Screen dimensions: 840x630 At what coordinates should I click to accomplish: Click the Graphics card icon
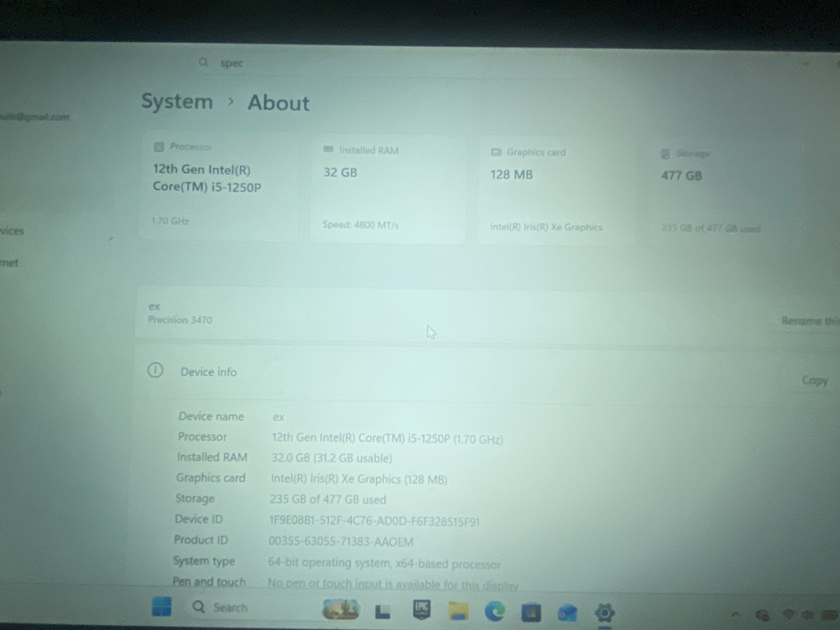tap(496, 152)
